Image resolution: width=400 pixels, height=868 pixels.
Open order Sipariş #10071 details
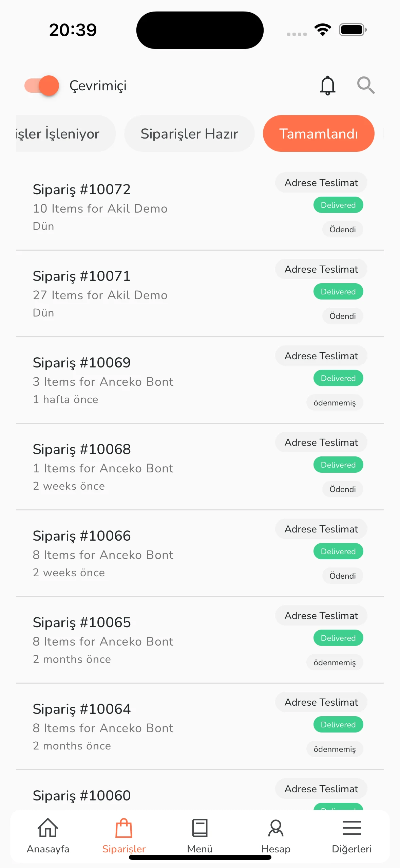click(200, 293)
